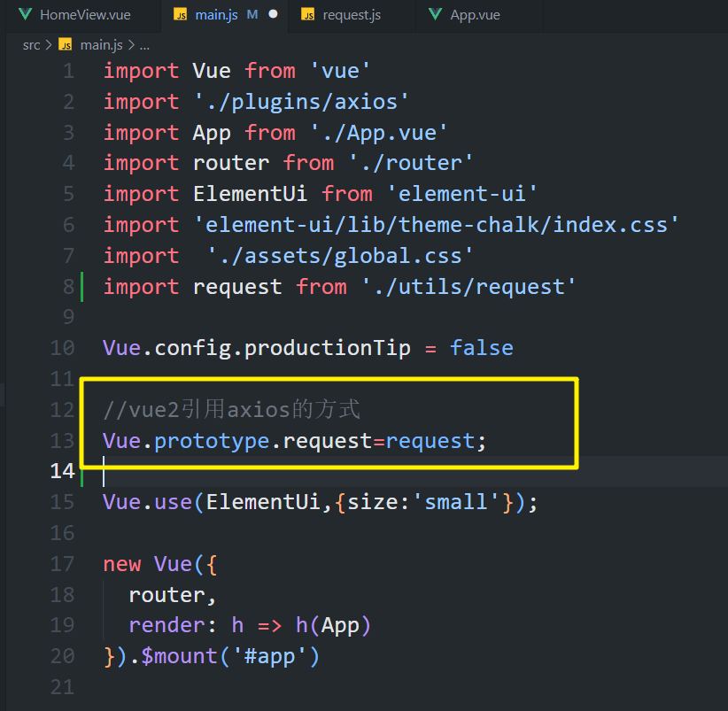Click the '#app' string in $mount

(269, 656)
